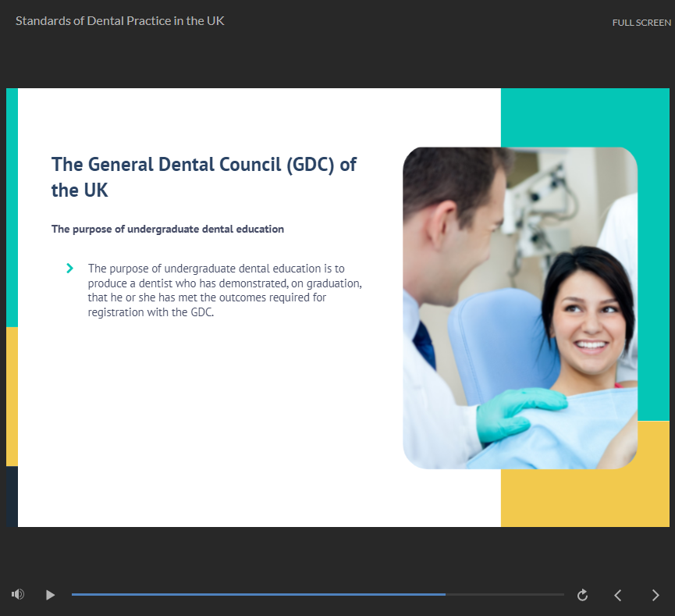
Task: Click the dentist and patient photo
Action: (x=520, y=308)
